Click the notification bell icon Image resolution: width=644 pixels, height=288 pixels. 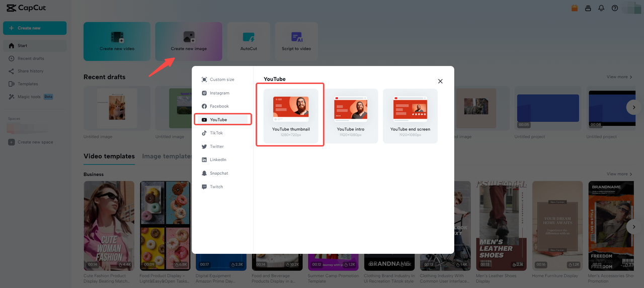(x=601, y=8)
